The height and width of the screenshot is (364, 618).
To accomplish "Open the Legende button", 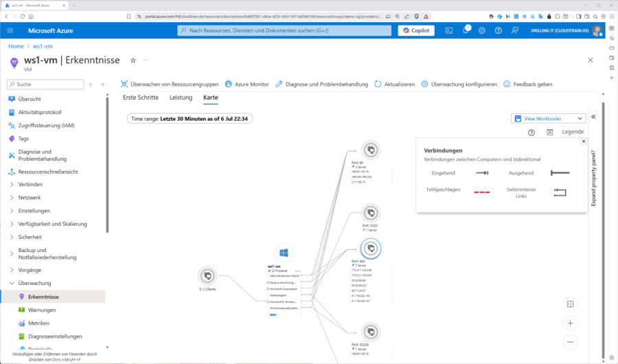I will pos(573,132).
